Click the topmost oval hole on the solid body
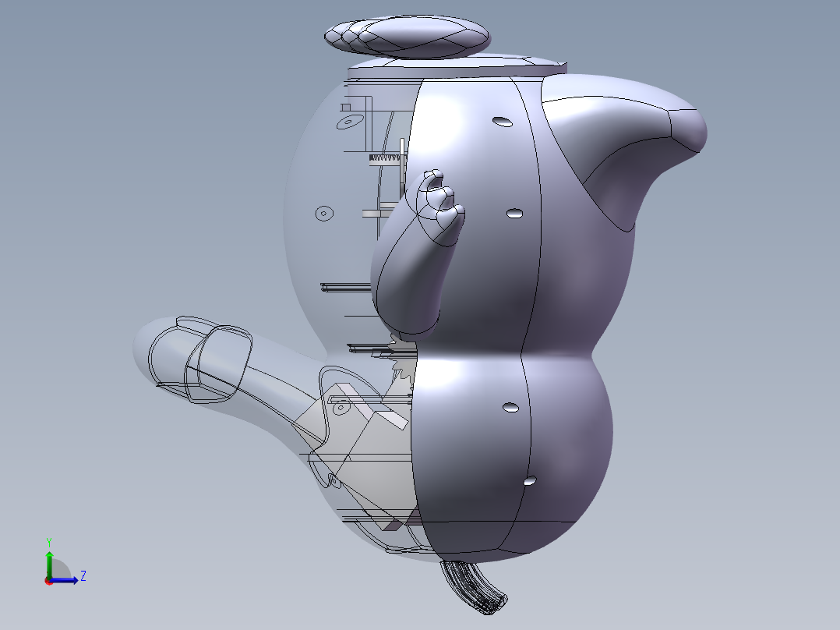 503,121
